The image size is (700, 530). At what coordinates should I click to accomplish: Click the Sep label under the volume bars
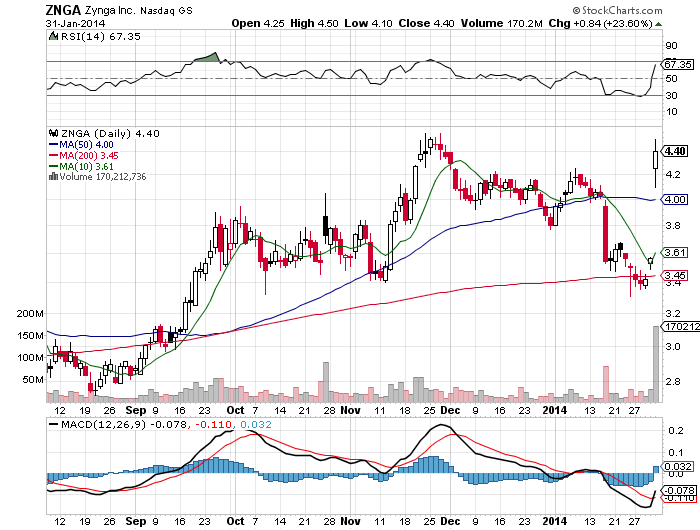[x=136, y=410]
